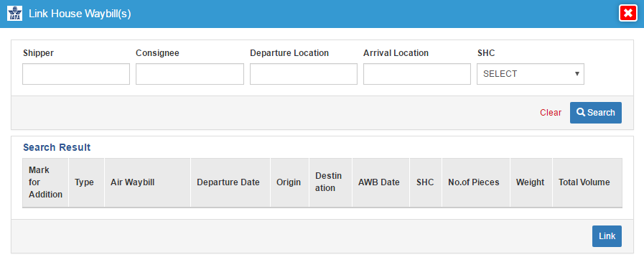Click the Destination column header
Image resolution: width=644 pixels, height=270 pixels.
pyautogui.click(x=330, y=182)
